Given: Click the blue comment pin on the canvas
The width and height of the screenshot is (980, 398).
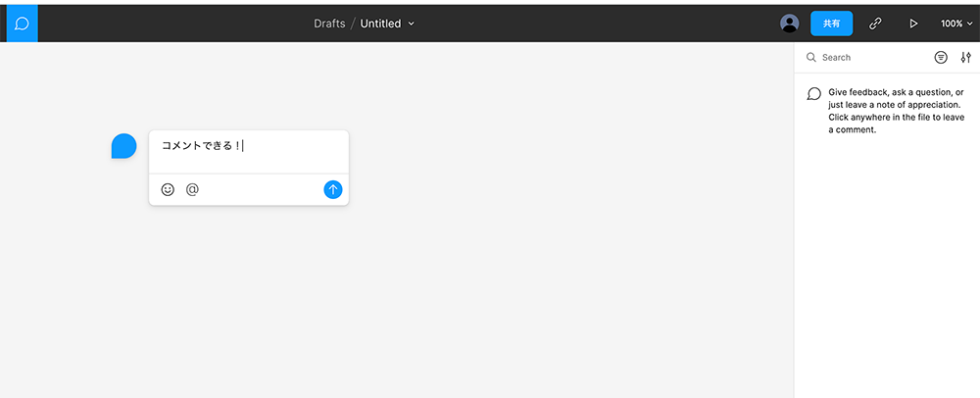Looking at the screenshot, I should tap(123, 146).
